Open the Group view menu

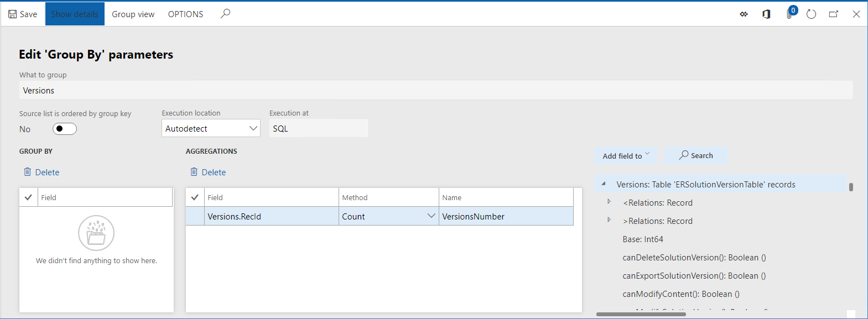click(133, 14)
